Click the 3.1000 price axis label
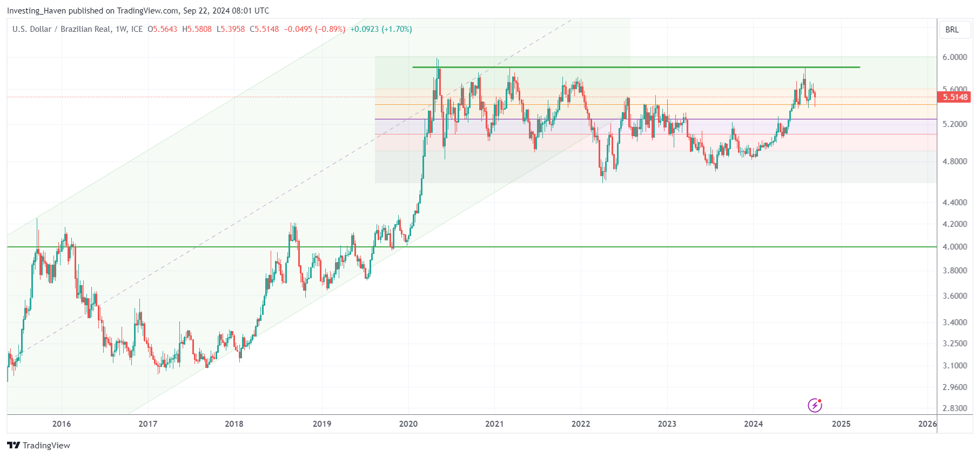980x457 pixels. 955,366
